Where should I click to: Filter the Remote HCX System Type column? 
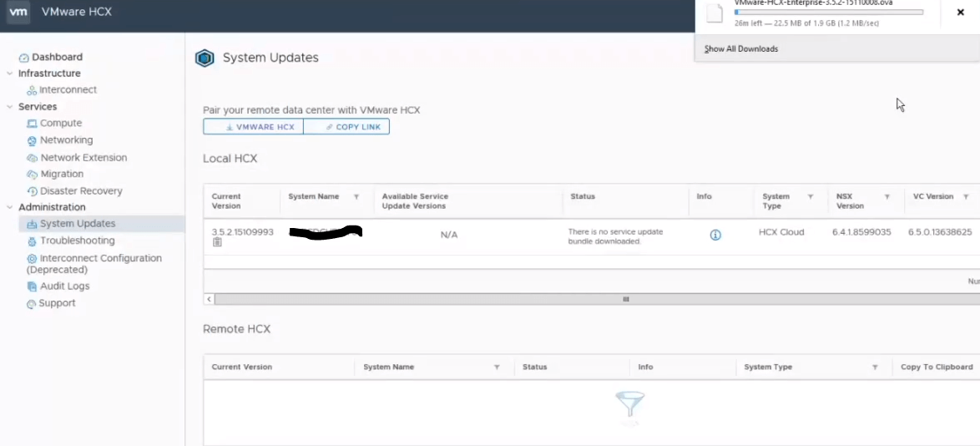[875, 367]
